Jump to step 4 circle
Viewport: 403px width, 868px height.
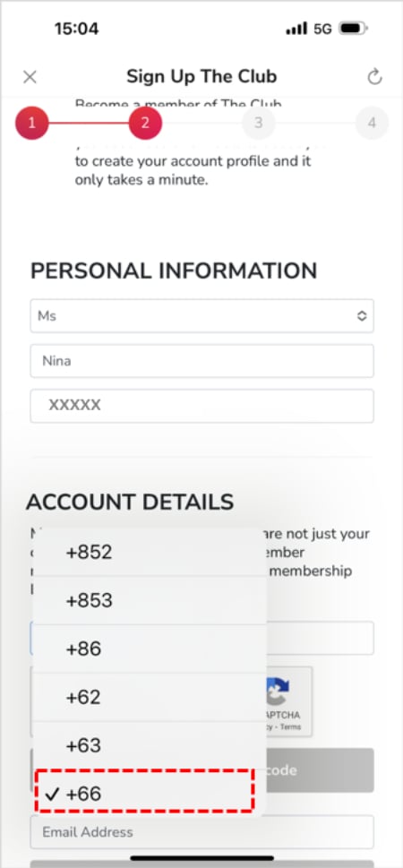point(372,123)
